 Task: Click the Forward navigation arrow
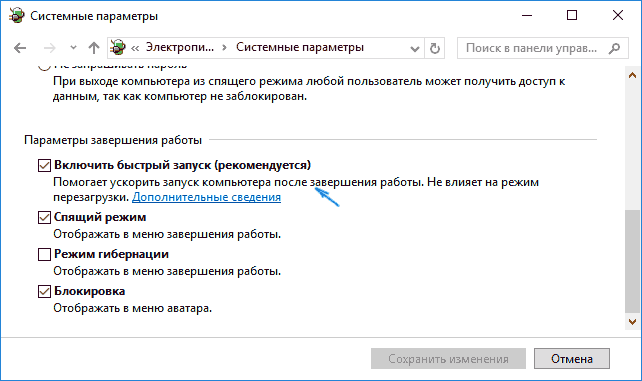50,48
